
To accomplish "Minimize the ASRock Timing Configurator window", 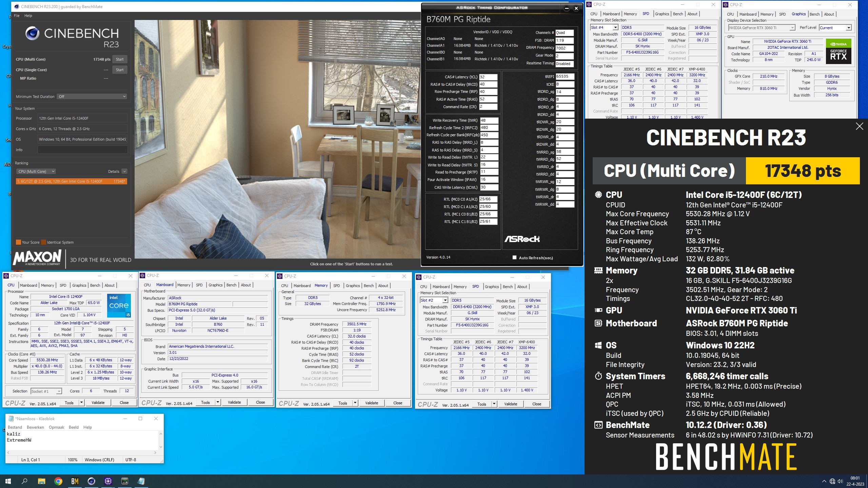I will [567, 8].
